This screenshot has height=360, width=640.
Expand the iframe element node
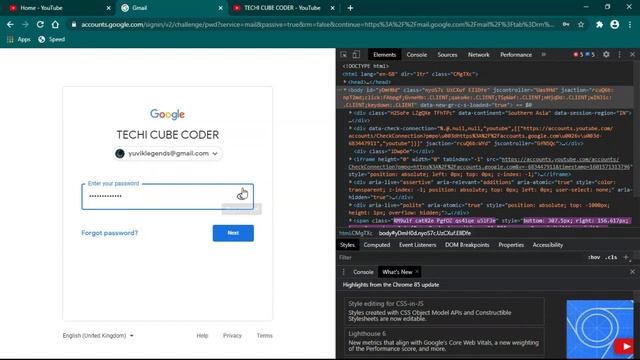pos(350,159)
